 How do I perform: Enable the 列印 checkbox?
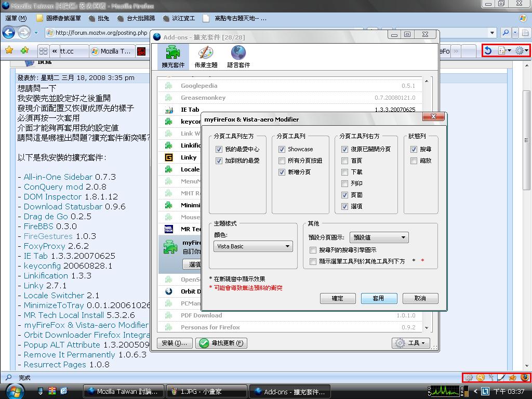click(345, 183)
